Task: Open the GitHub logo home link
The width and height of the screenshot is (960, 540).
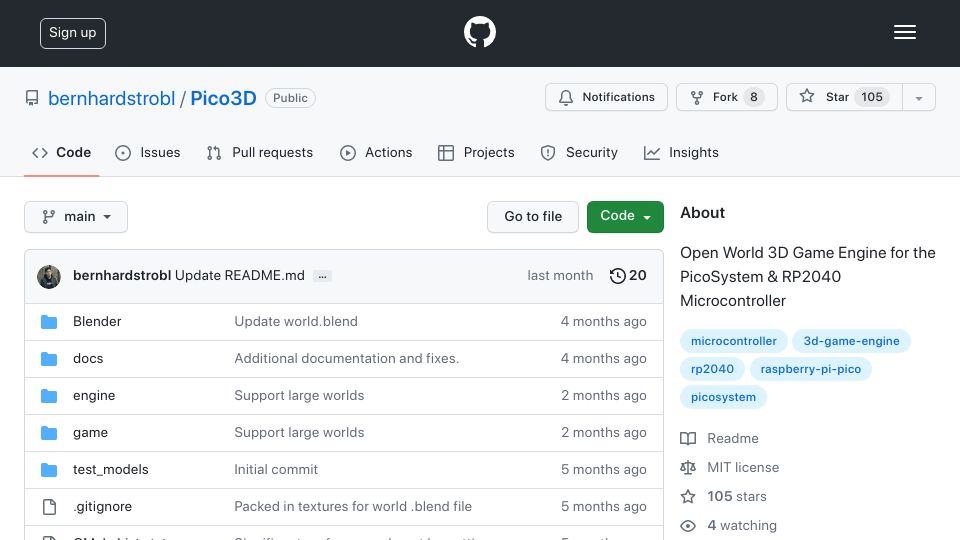Action: click(479, 32)
